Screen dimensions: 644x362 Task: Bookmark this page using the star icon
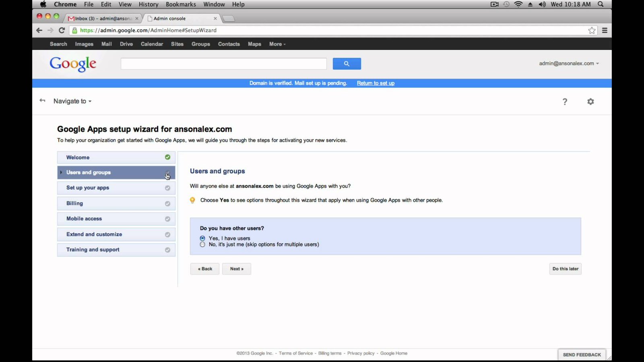point(592,30)
